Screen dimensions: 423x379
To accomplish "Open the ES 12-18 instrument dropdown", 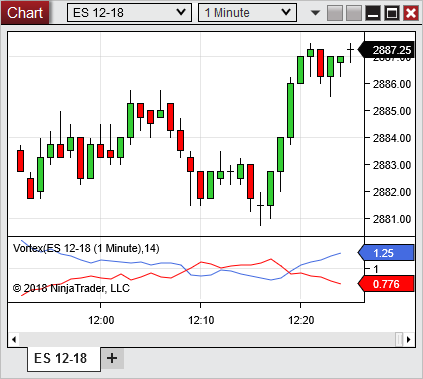I will 129,13.
